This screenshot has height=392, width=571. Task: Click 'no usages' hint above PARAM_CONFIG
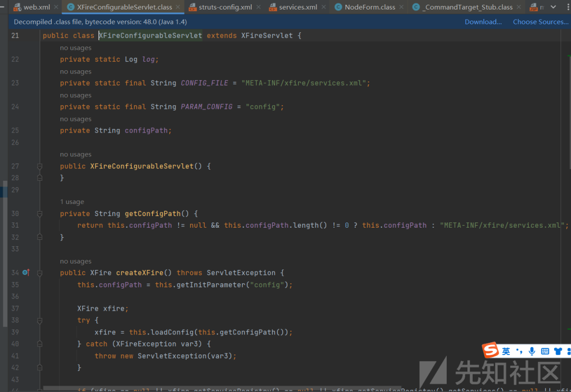pos(76,95)
